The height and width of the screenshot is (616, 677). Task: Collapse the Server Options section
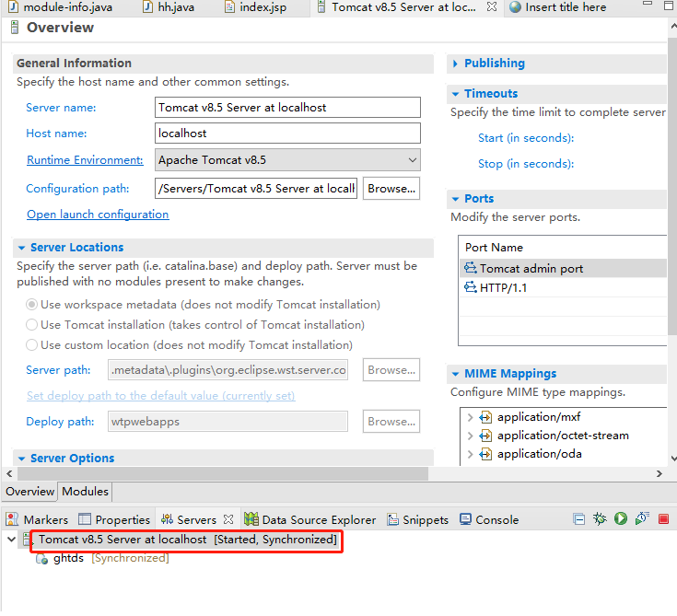click(x=21, y=459)
